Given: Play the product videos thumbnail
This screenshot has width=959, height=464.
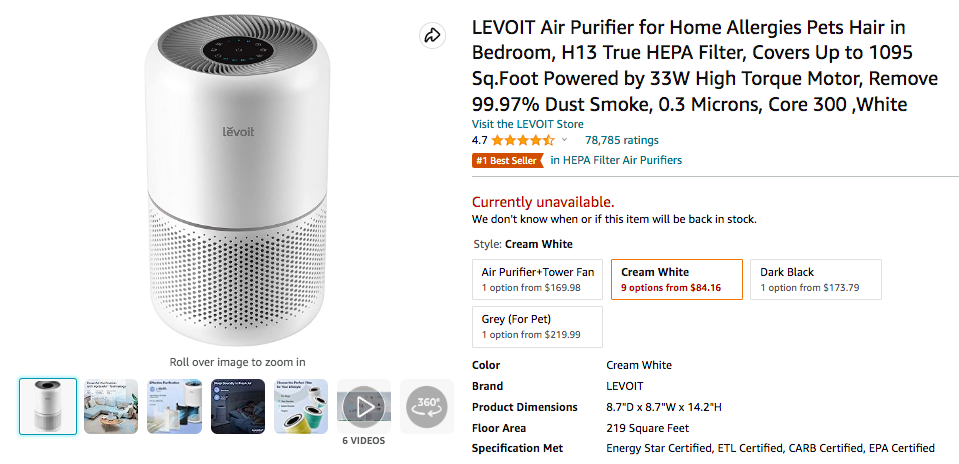Looking at the screenshot, I should 363,406.
